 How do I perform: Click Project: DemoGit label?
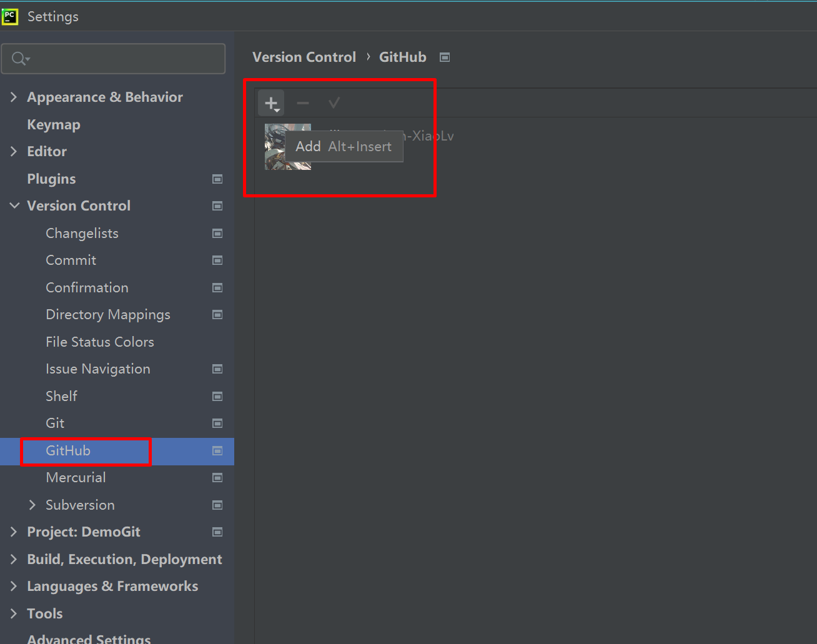click(84, 532)
